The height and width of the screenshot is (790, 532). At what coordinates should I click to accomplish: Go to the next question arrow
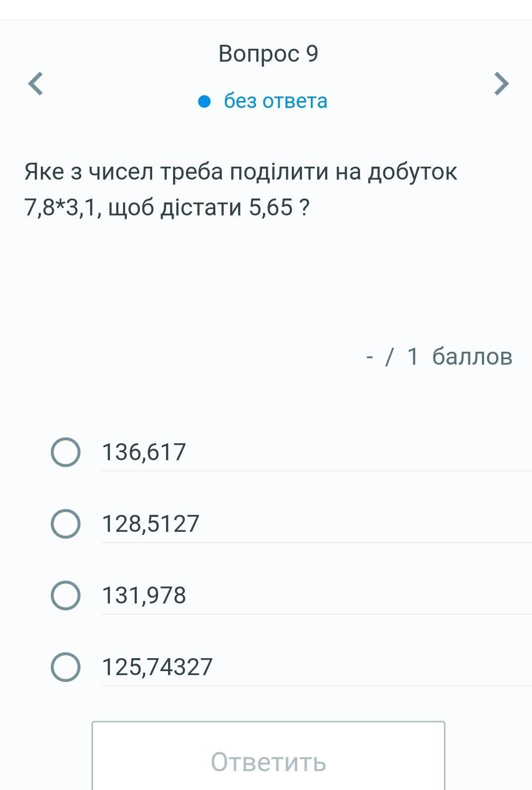coord(501,83)
